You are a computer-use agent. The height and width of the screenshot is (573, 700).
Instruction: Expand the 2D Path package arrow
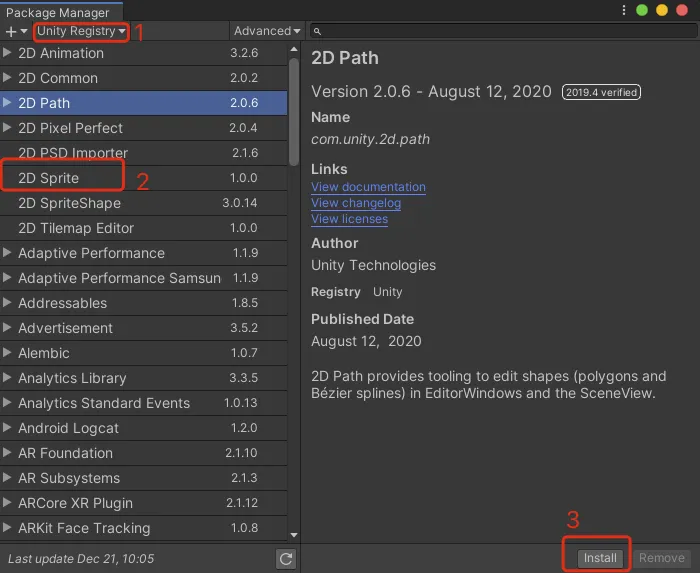tap(7, 103)
